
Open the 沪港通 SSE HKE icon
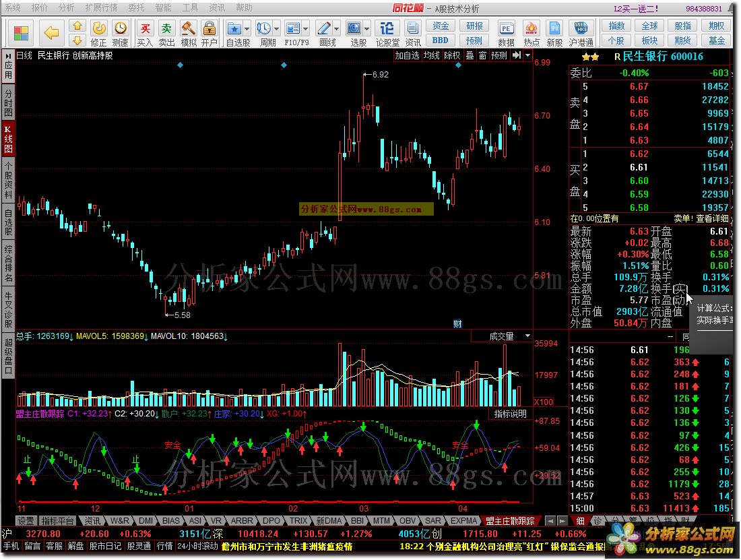pyautogui.click(x=581, y=28)
